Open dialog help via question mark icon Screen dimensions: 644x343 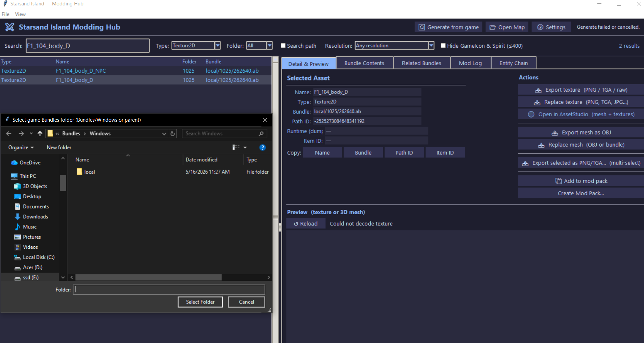[x=263, y=147]
